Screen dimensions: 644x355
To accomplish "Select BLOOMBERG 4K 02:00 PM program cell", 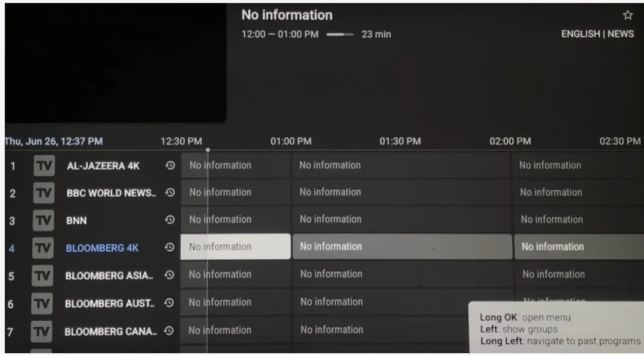I will tap(580, 247).
